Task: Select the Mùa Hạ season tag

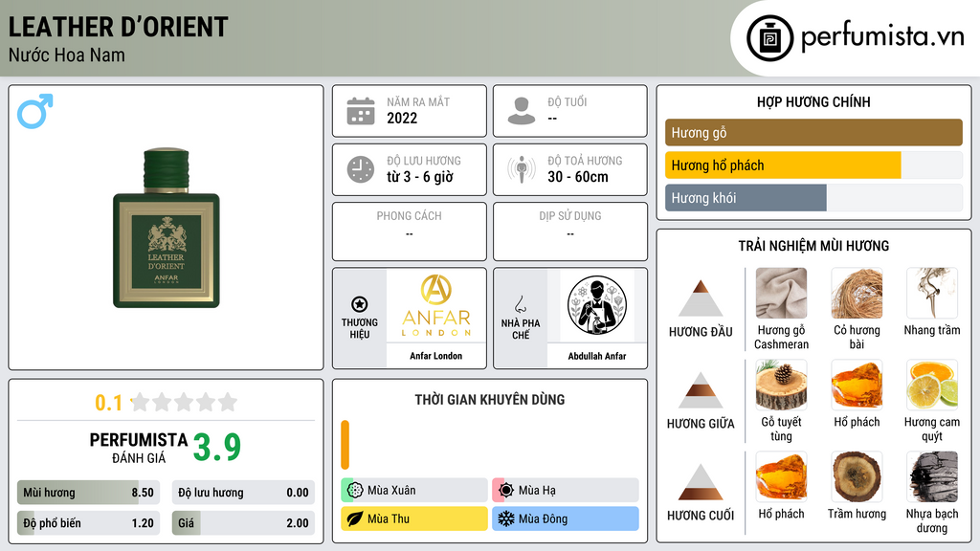Action: point(566,491)
